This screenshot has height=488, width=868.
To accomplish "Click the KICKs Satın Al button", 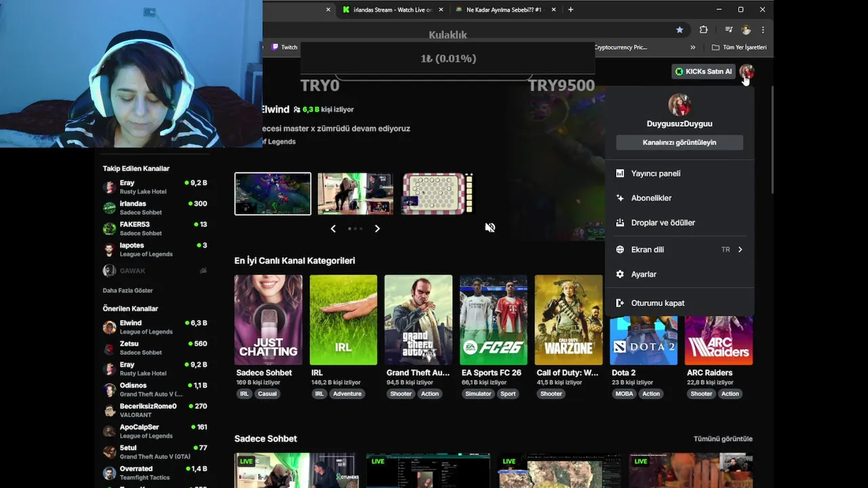I will 703,71.
